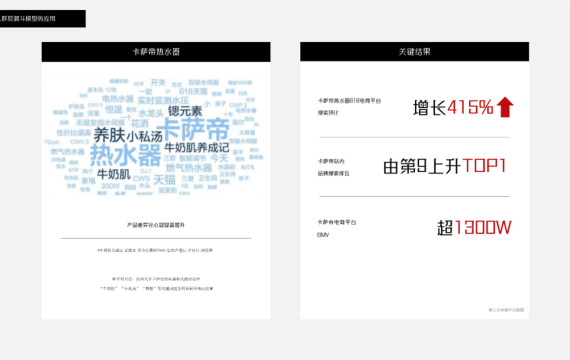Select the 卡萨帝热水图 panel header
Viewport: 570px width, 360px height.
click(156, 52)
